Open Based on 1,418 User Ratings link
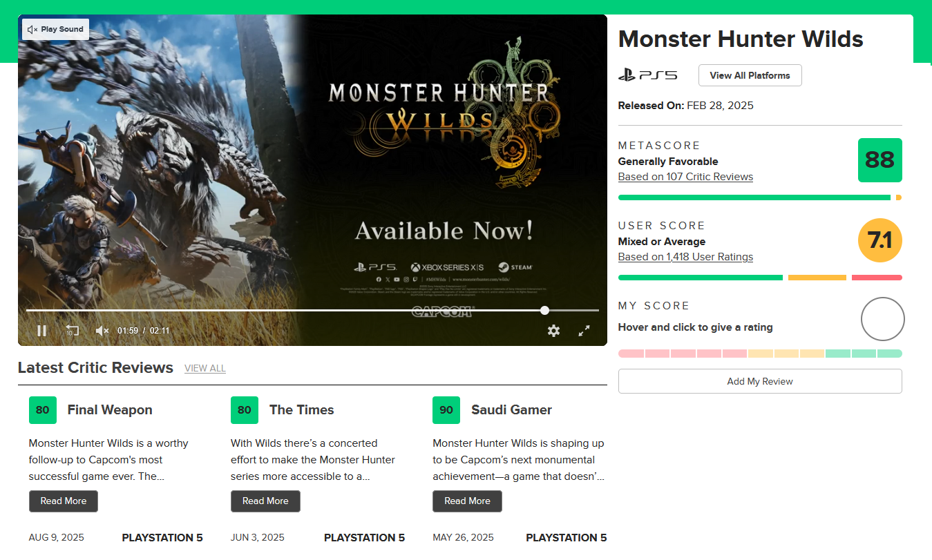This screenshot has height=560, width=932. click(685, 257)
